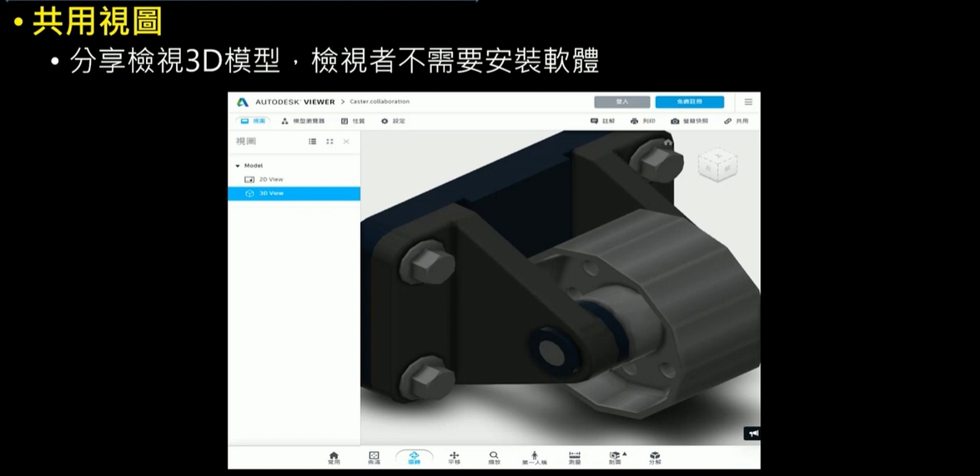Switch views panel to grid layout
This screenshot has height=476, width=980.
click(x=329, y=142)
